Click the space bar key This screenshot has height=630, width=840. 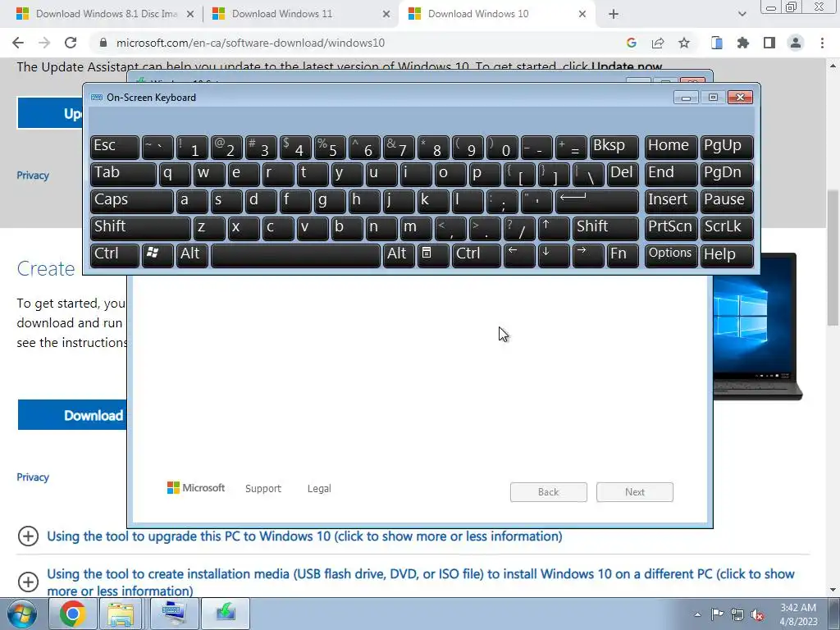[295, 255]
